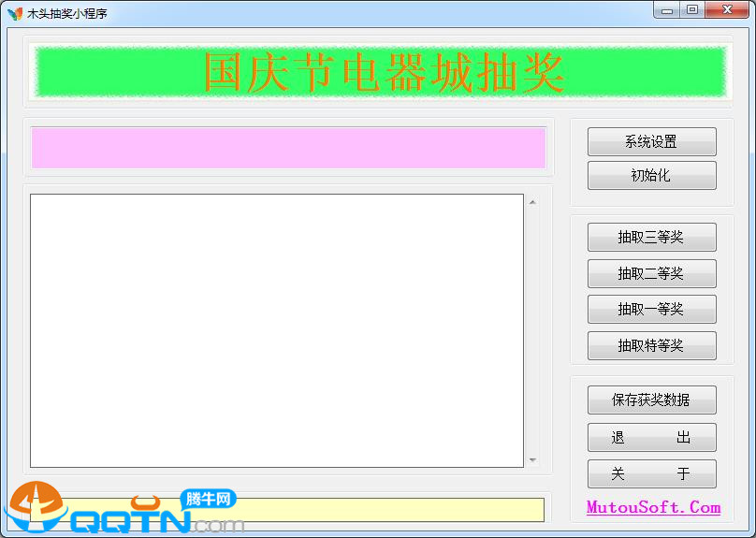This screenshot has width=756, height=538.
Task: Minimize the 木头抽奖小程序 window
Action: [x=668, y=10]
